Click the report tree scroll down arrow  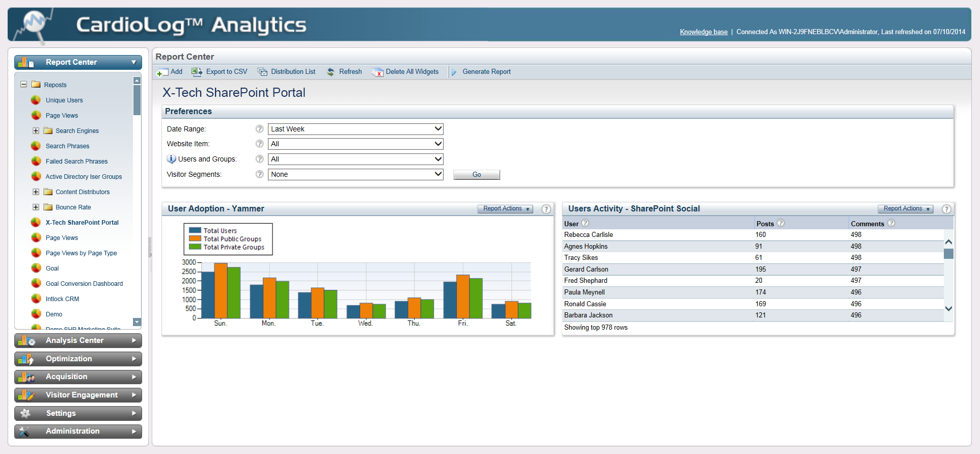click(x=137, y=322)
